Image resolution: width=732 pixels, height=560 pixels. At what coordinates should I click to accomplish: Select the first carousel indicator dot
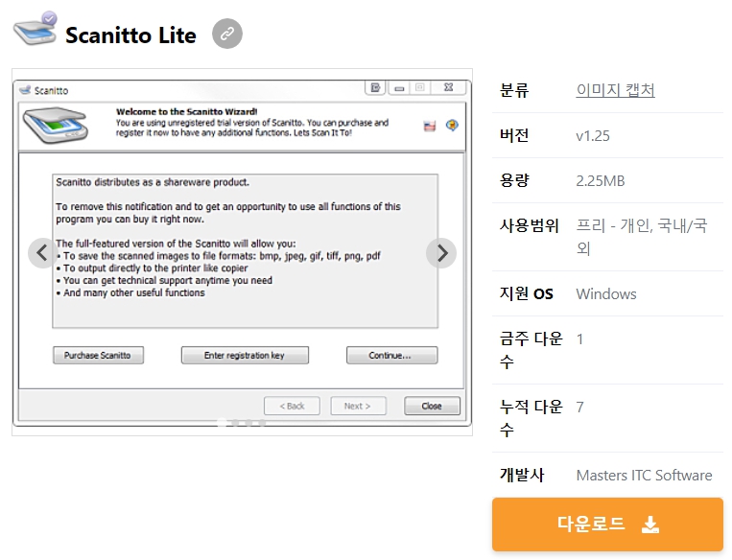click(x=223, y=423)
